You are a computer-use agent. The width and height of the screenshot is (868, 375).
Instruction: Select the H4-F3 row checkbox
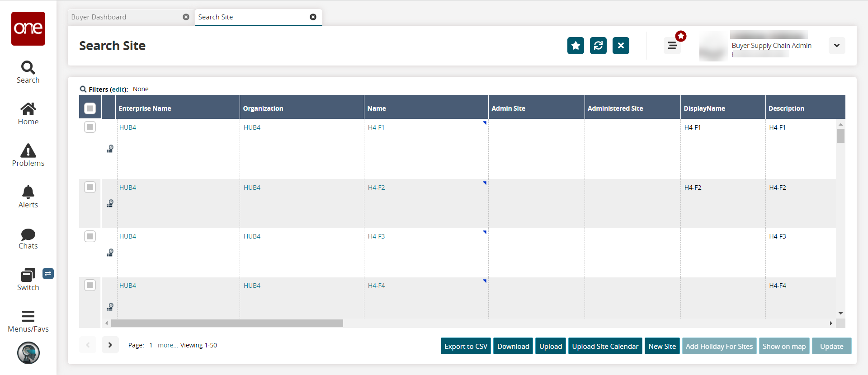click(90, 236)
